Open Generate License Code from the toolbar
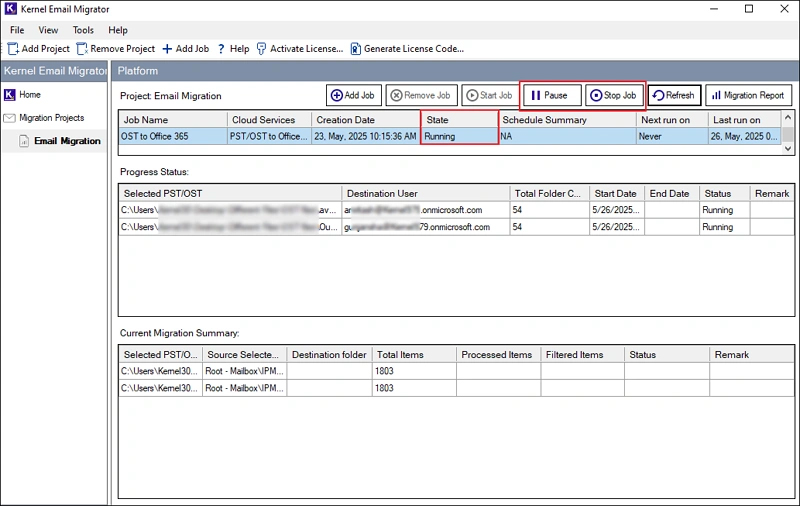The width and height of the screenshot is (800, 506). (407, 49)
